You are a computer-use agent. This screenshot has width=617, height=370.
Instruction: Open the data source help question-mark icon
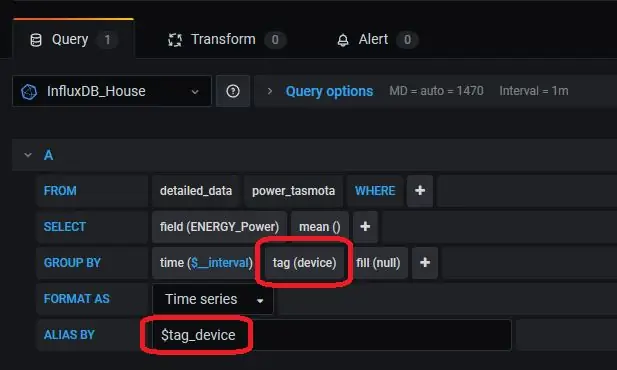coord(233,91)
